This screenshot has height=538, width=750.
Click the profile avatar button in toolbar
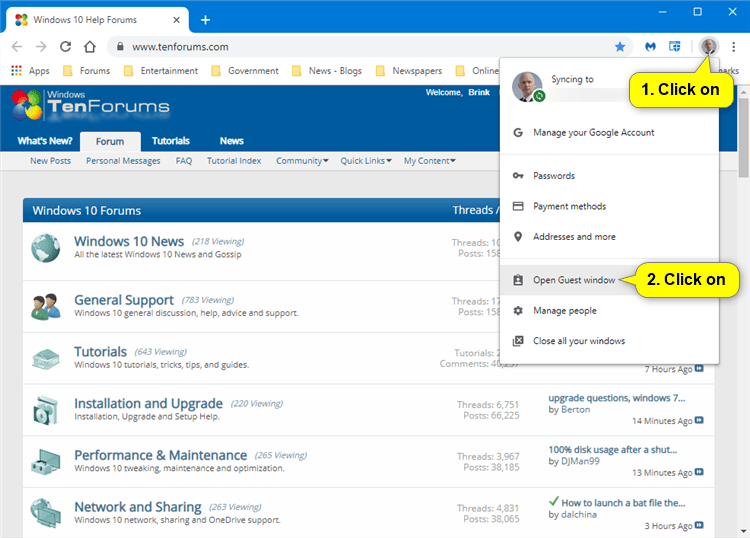(x=708, y=46)
